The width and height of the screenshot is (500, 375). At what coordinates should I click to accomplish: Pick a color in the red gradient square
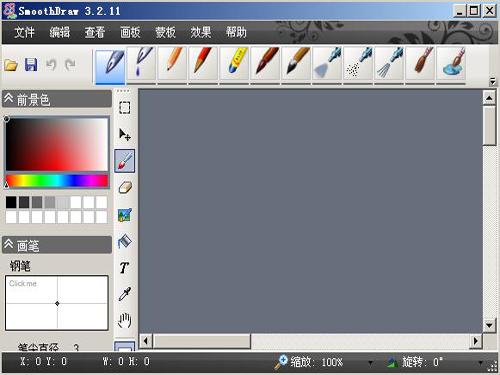coord(57,145)
